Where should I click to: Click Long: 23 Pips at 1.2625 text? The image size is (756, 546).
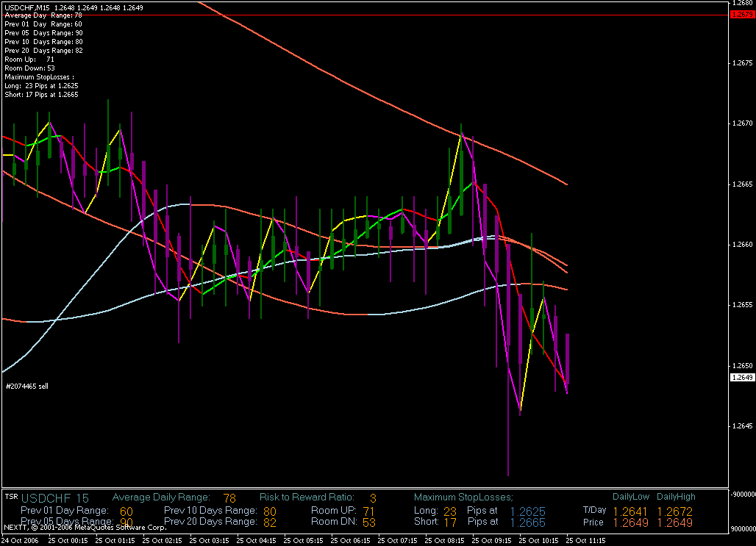pos(41,86)
